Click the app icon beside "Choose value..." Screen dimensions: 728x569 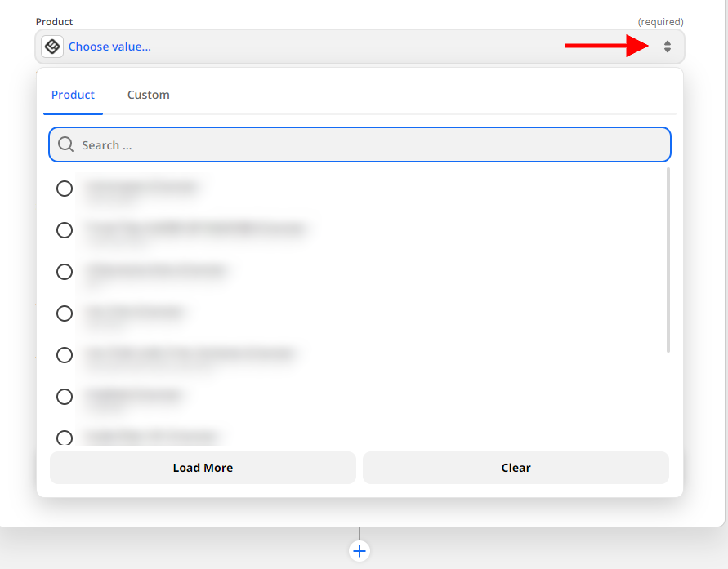pyautogui.click(x=51, y=47)
